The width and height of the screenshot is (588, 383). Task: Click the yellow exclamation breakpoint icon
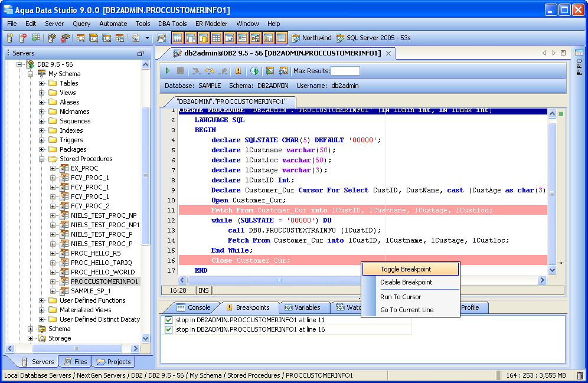pyautogui.click(x=238, y=71)
